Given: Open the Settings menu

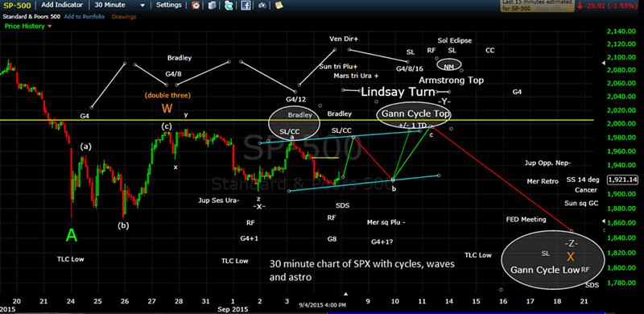Looking at the screenshot, I should [x=169, y=5].
